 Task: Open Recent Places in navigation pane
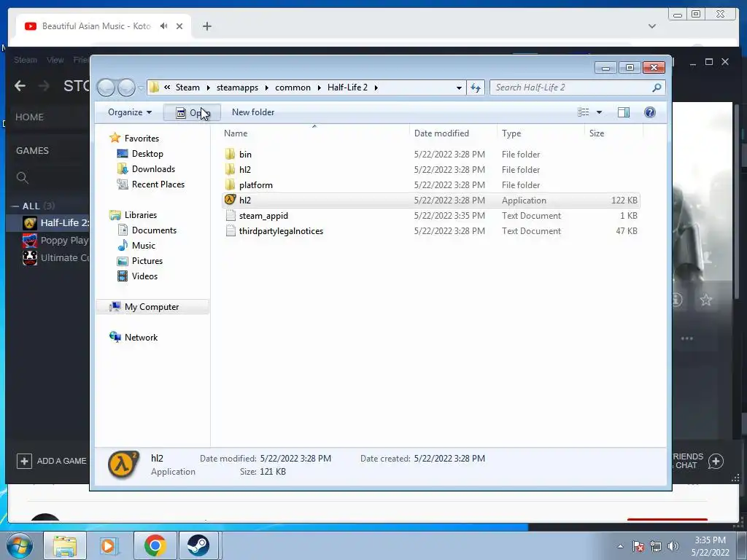coord(158,184)
